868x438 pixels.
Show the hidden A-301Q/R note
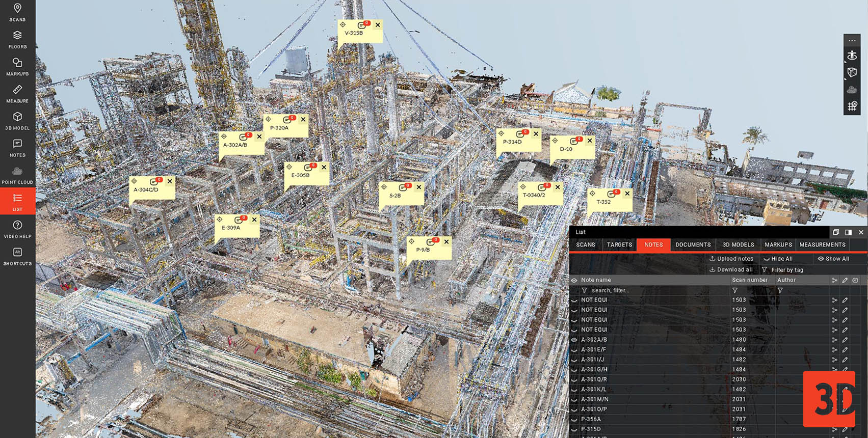(574, 379)
